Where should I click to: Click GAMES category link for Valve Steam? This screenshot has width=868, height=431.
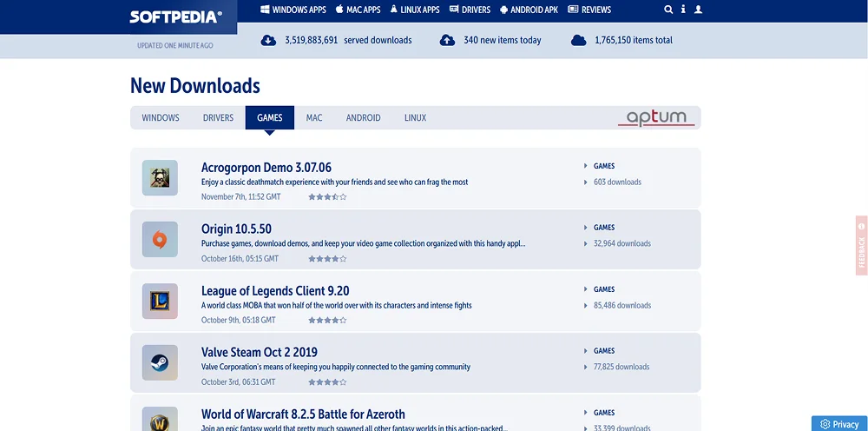point(604,351)
